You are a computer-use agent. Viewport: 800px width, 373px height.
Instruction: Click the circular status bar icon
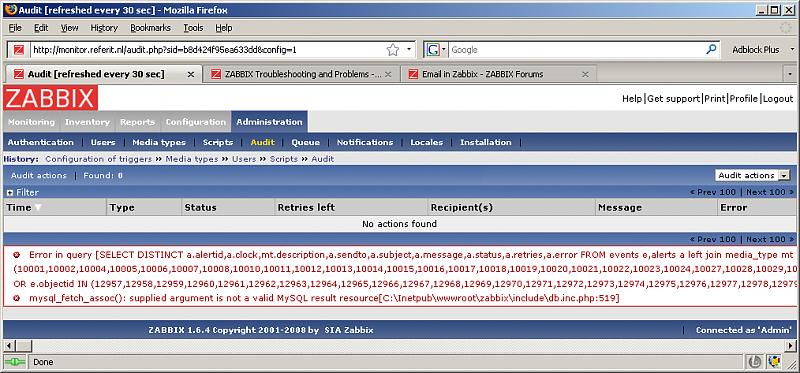tap(754, 362)
